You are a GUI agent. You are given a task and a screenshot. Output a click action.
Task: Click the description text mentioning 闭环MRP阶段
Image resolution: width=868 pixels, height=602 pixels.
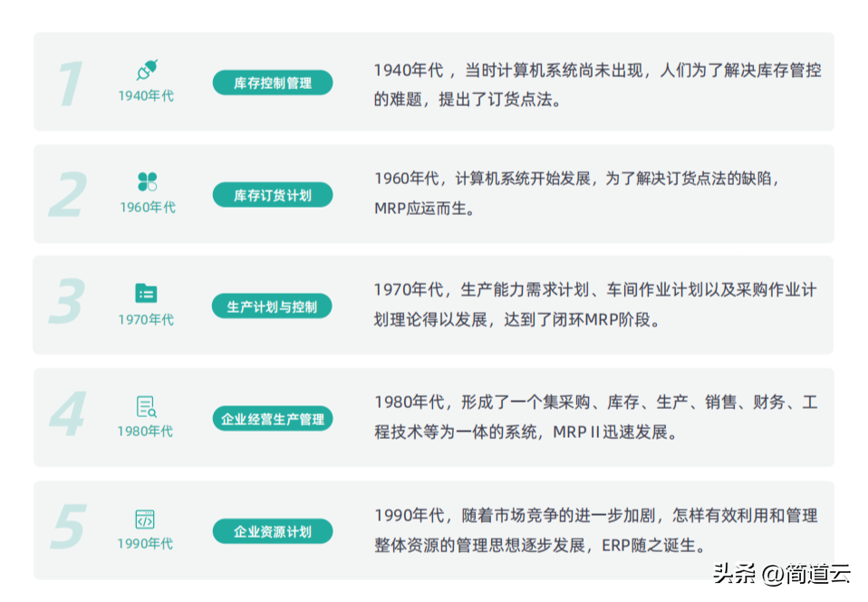(x=595, y=305)
